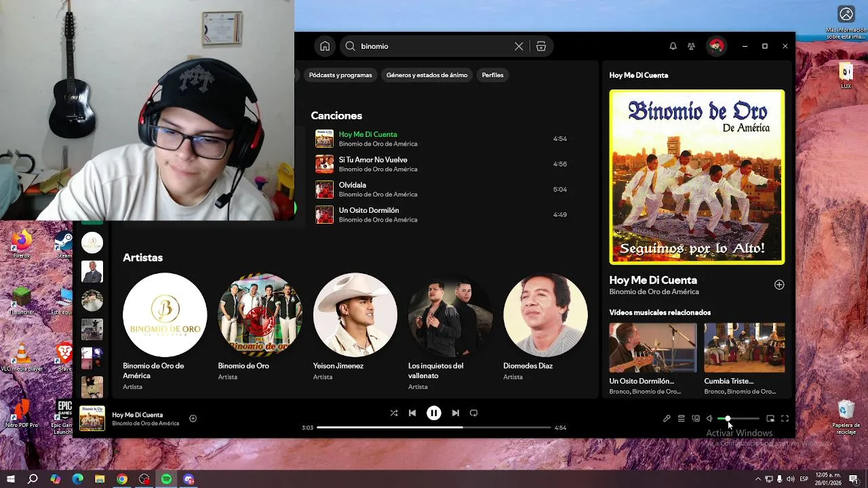Click the magnifier icon in the search bar
Image resolution: width=868 pixels, height=488 pixels.
(350, 46)
